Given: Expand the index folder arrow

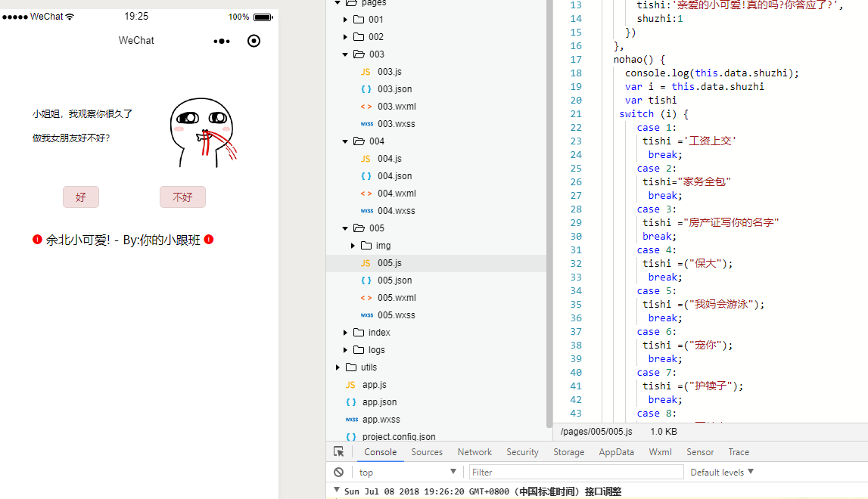Looking at the screenshot, I should tap(345, 333).
